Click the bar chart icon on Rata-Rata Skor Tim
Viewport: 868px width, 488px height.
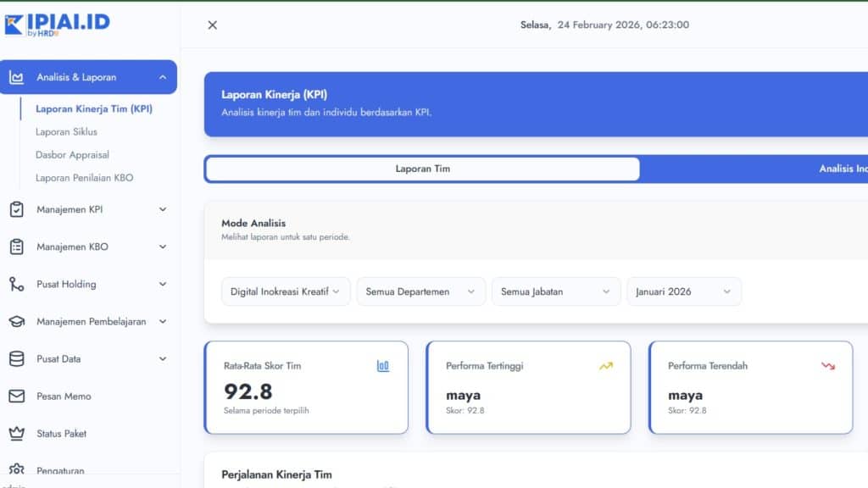[x=383, y=366]
